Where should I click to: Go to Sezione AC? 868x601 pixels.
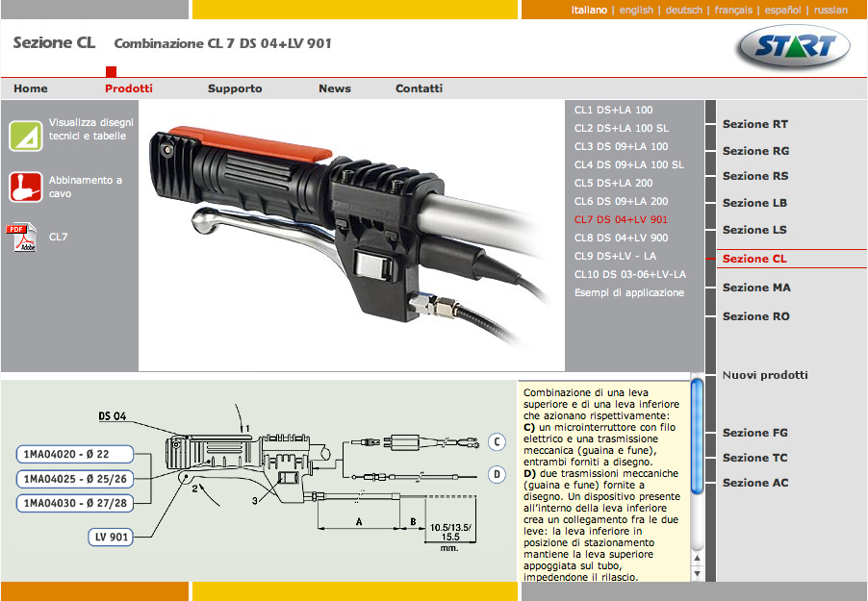click(755, 483)
